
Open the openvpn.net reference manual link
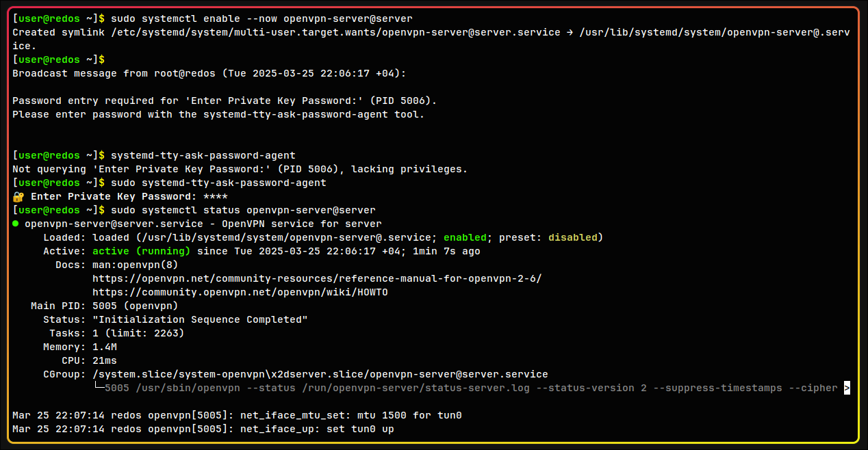point(316,278)
